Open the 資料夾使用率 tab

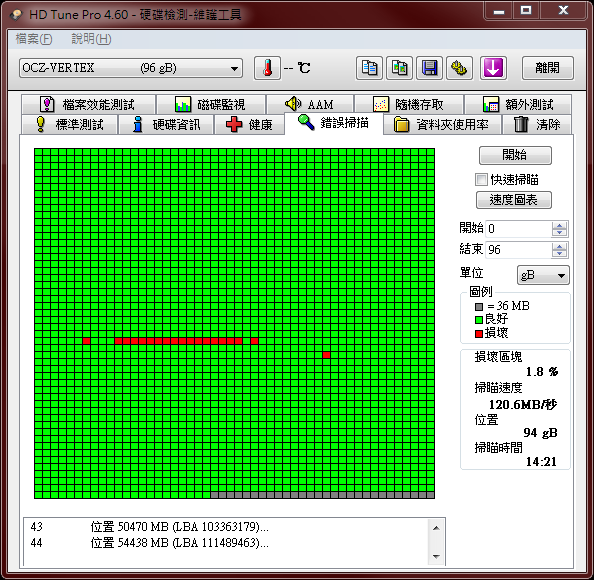(x=442, y=124)
